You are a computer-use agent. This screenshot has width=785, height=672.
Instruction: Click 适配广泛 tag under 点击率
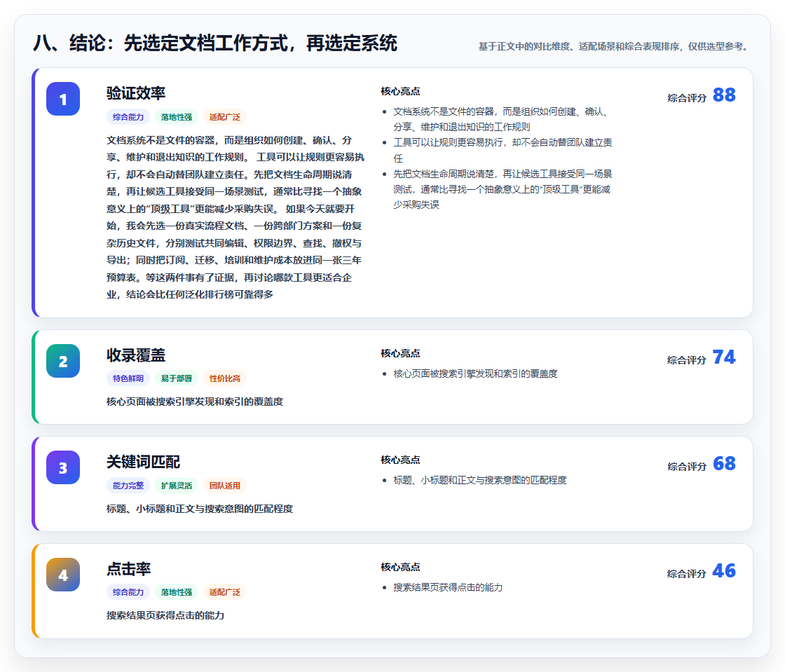[x=225, y=592]
